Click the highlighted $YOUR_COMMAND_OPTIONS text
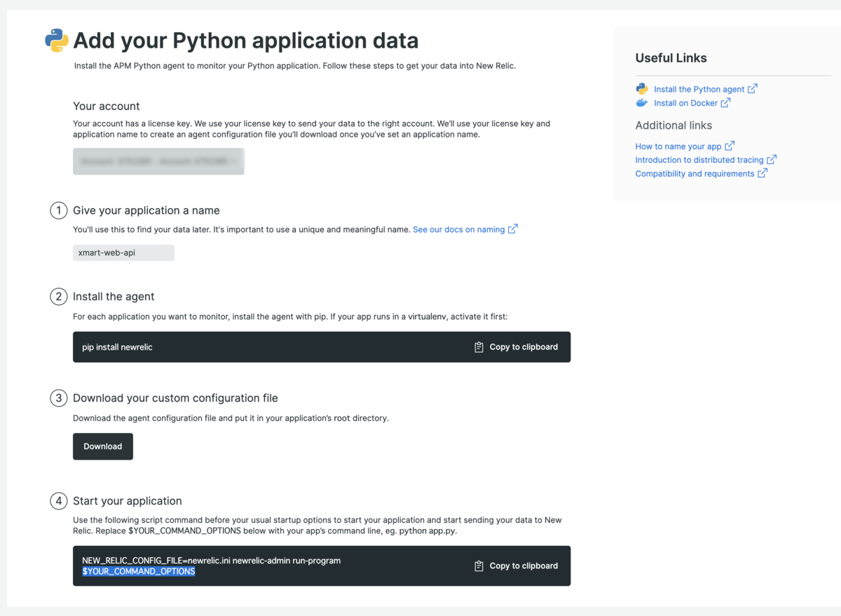 pyautogui.click(x=139, y=571)
